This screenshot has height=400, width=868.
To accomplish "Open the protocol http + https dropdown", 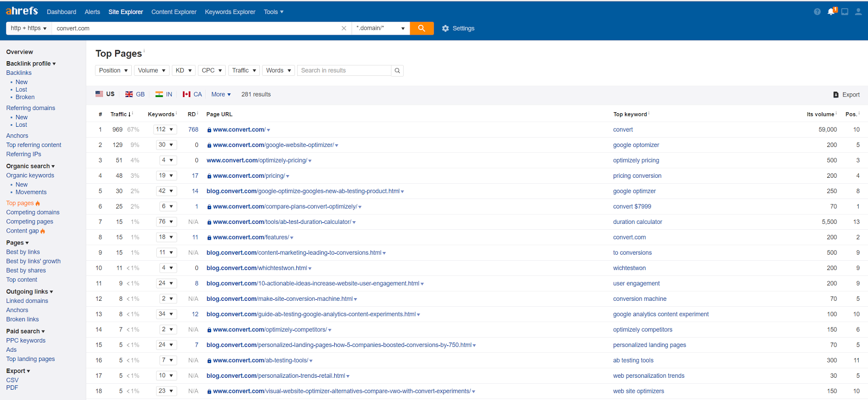I will tap(29, 28).
